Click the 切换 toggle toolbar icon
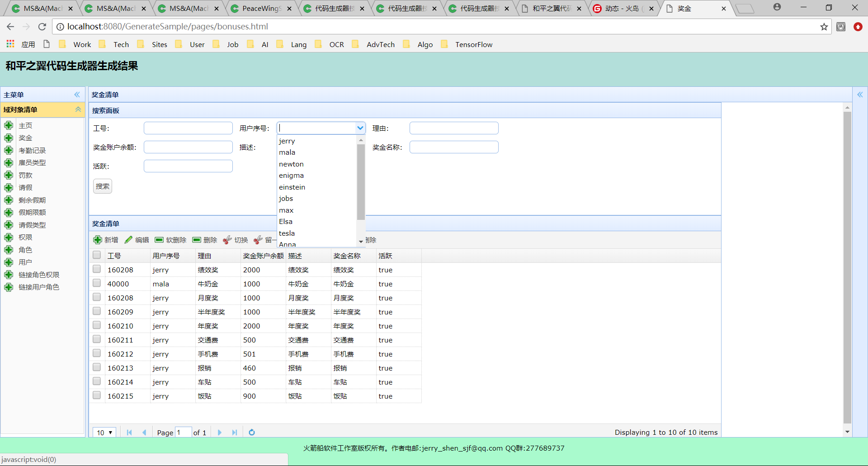This screenshot has height=466, width=868. pos(227,240)
